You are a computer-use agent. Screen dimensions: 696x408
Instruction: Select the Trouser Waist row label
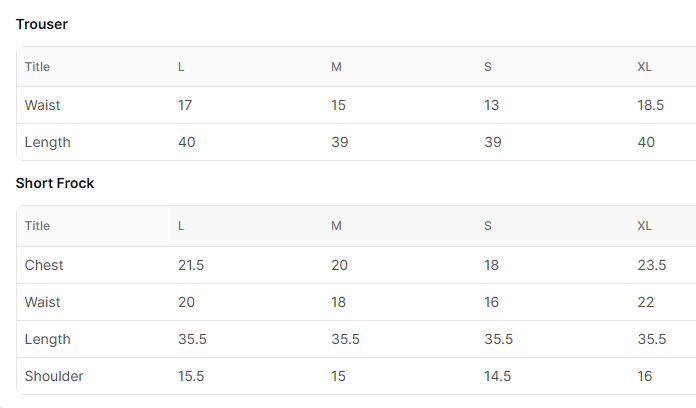[x=42, y=105]
